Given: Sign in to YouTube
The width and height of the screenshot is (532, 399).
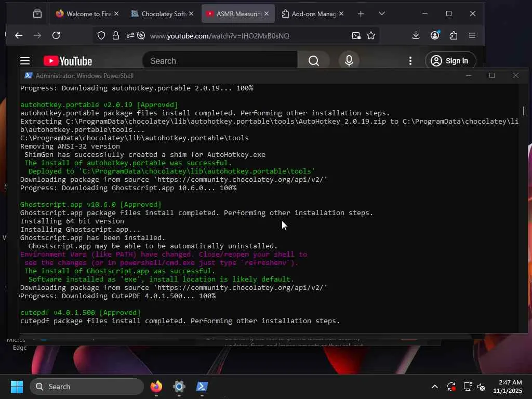Looking at the screenshot, I should point(450,61).
